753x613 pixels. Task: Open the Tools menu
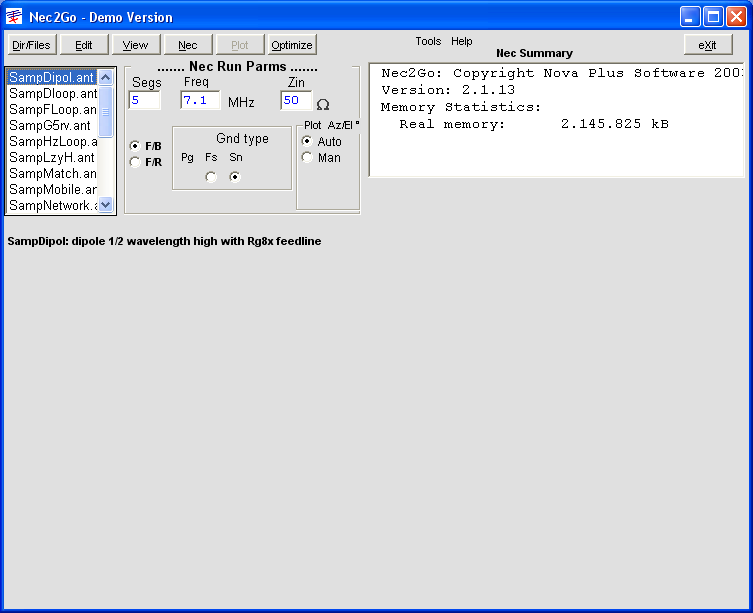pos(428,41)
